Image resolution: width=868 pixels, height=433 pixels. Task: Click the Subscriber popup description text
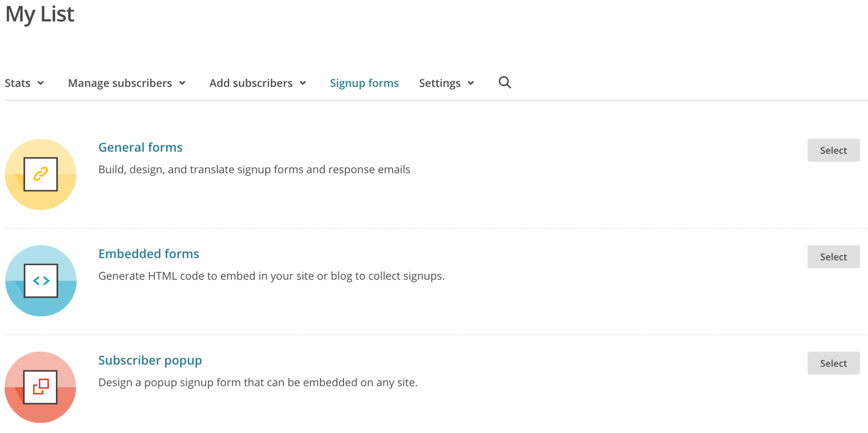click(x=258, y=382)
